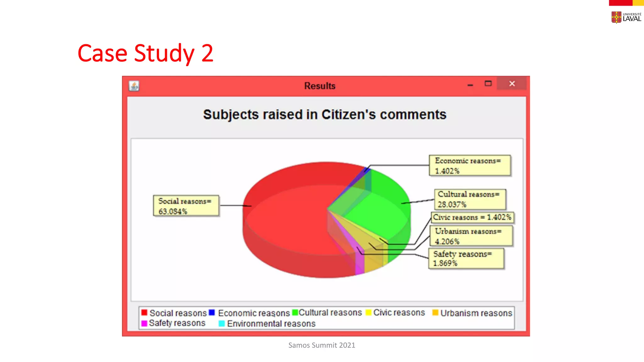Select the 'Economic reasons= 1.402%' label
Image resolution: width=644 pixels, height=362 pixels.
coord(470,165)
